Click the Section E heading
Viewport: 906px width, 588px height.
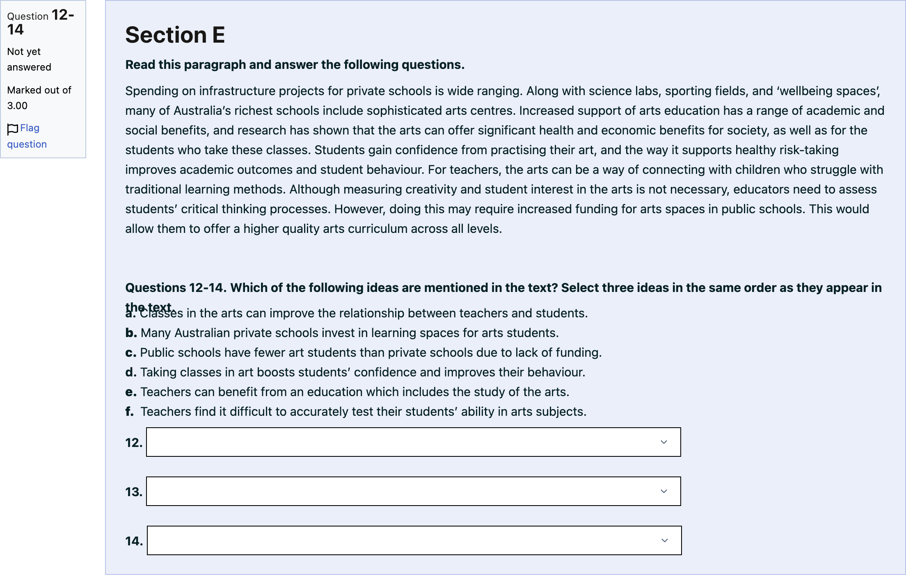[175, 35]
